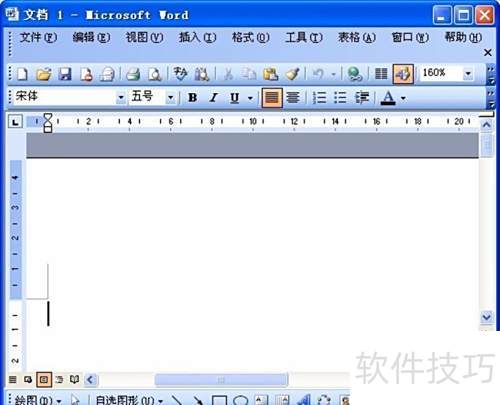
Task: Click the Permission icon in toolbar
Action: pos(86,74)
